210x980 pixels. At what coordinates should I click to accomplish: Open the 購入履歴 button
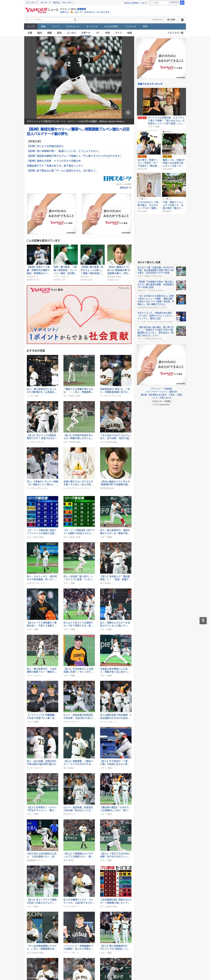(x=171, y=20)
